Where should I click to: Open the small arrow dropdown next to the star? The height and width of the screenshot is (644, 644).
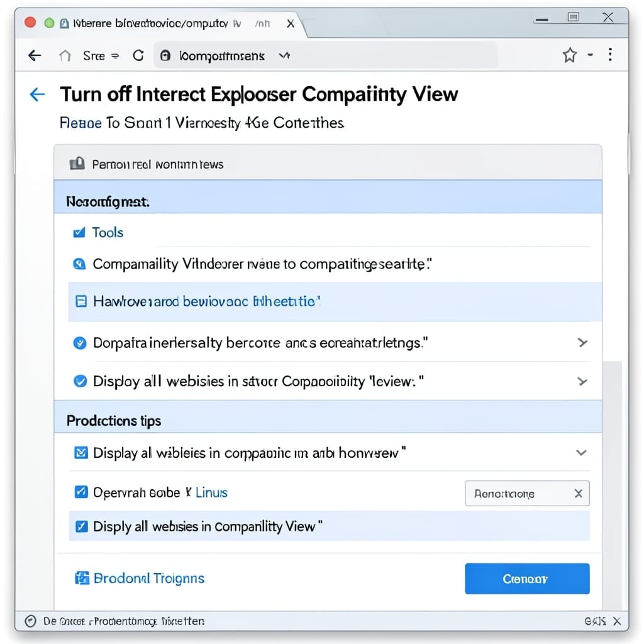(590, 55)
